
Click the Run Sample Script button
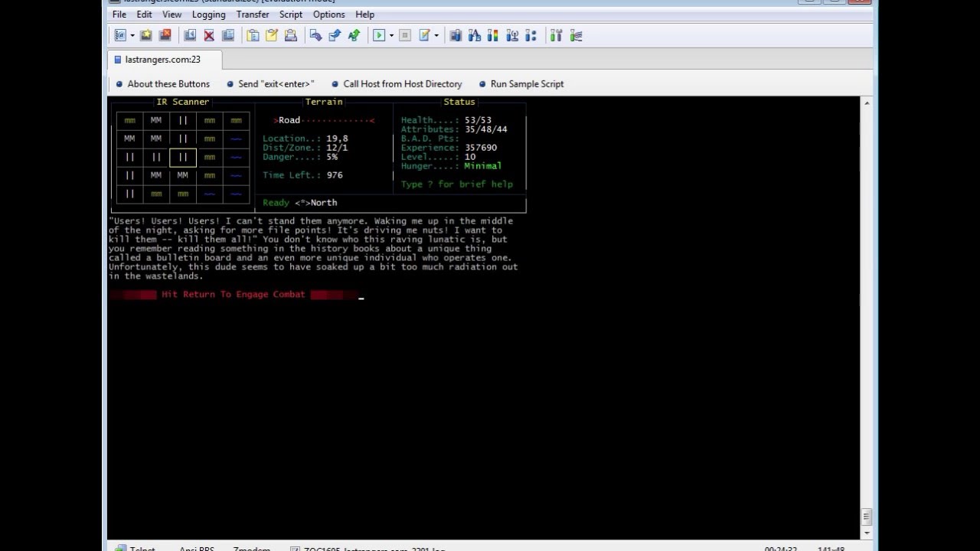point(521,84)
